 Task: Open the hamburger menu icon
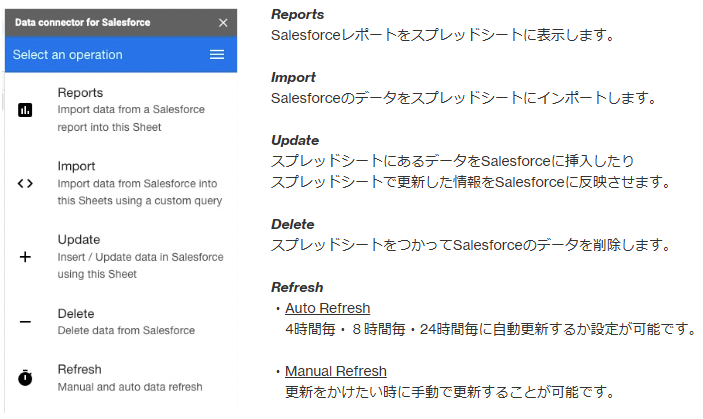pos(217,55)
